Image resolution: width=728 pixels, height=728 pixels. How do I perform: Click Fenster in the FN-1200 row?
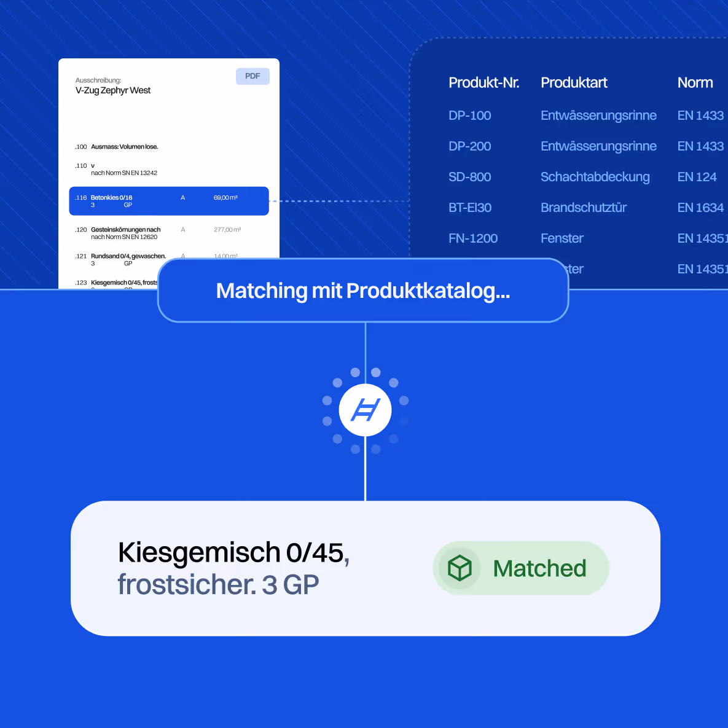562,238
